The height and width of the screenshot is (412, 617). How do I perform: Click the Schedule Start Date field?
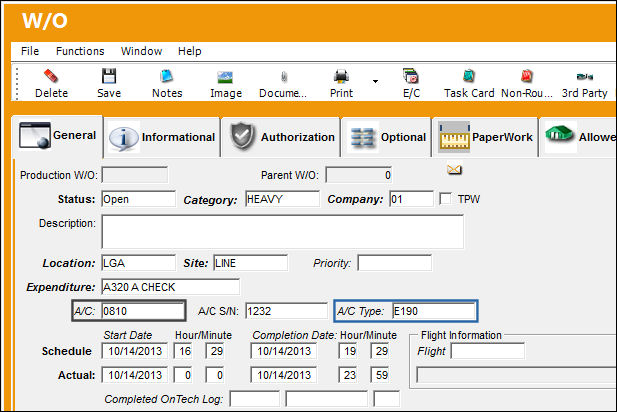tap(135, 351)
